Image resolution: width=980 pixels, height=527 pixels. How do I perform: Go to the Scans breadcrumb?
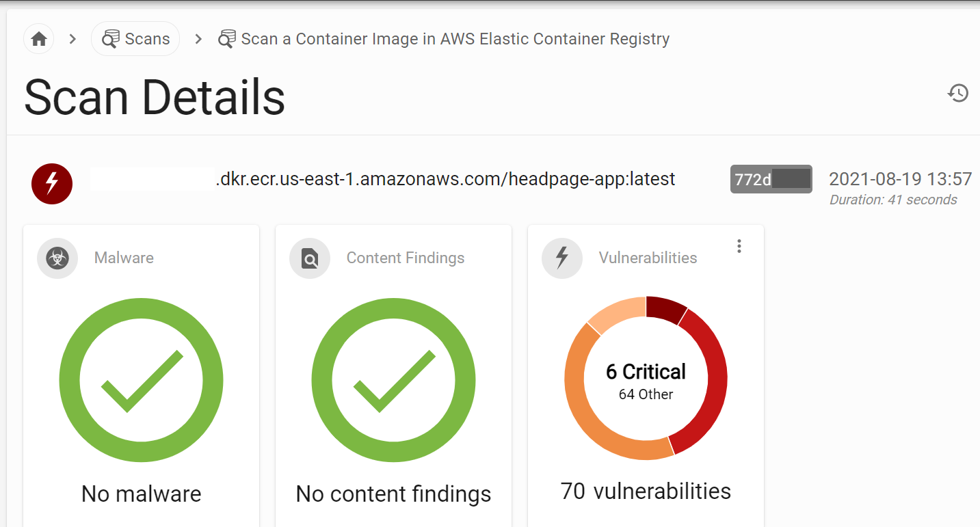point(146,39)
